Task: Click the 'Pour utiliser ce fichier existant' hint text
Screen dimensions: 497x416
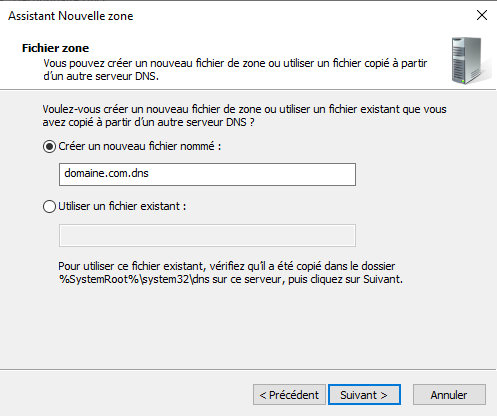Action: 227,266
